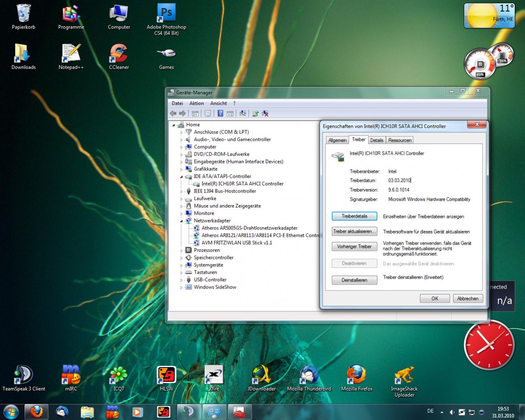Image resolution: width=525 pixels, height=420 pixels.
Task: Click volume speaker icon in system tray
Action: tap(452, 412)
